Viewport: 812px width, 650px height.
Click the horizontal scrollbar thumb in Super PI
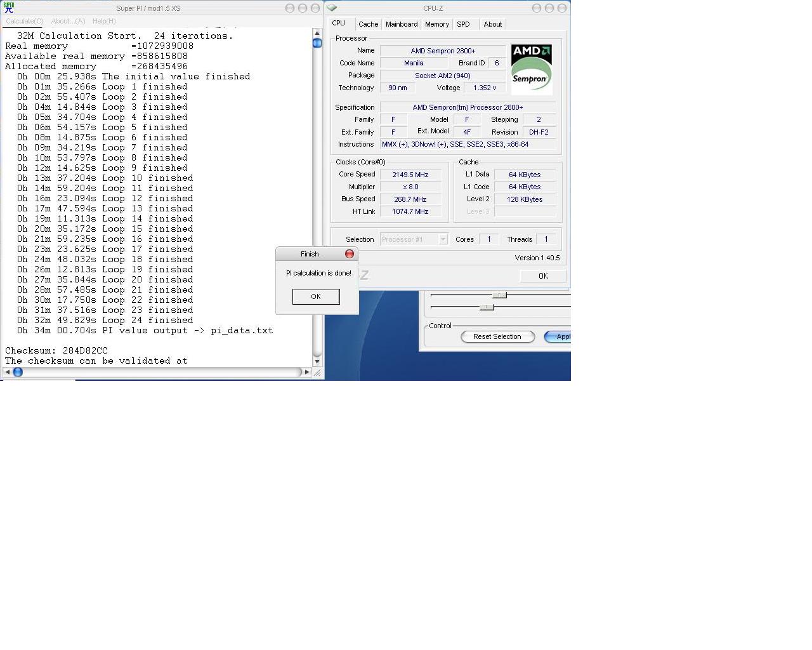18,372
